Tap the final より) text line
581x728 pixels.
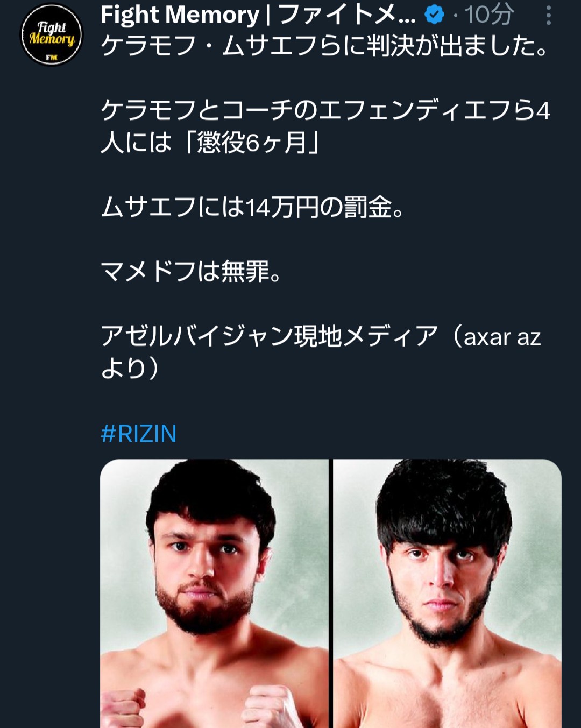pos(130,369)
